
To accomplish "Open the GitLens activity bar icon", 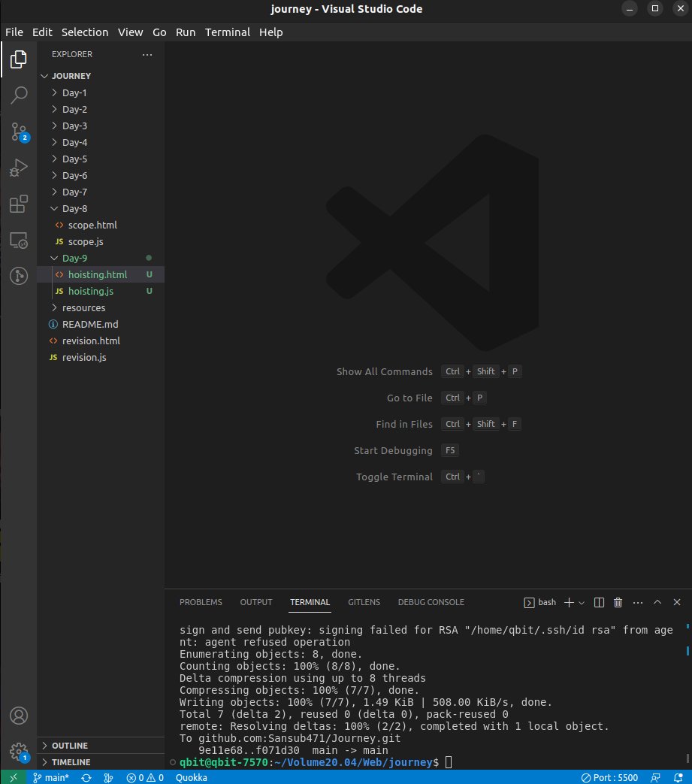I will (x=19, y=276).
